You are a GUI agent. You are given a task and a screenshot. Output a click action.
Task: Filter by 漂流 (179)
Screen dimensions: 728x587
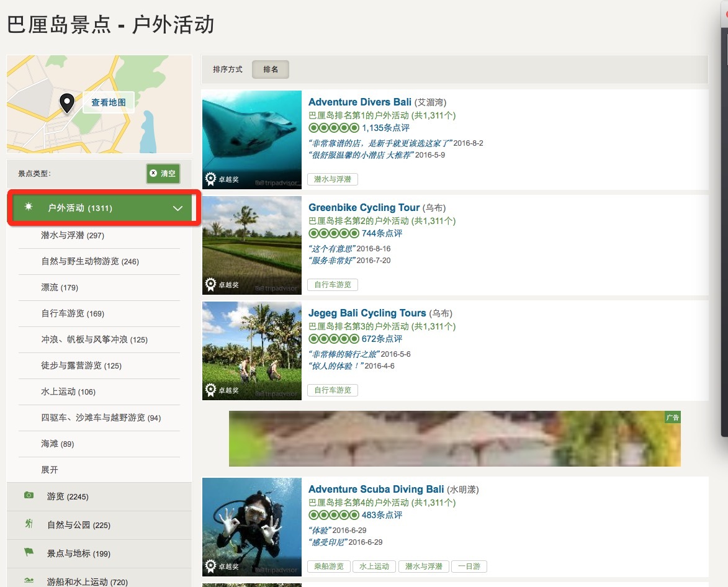(x=60, y=287)
